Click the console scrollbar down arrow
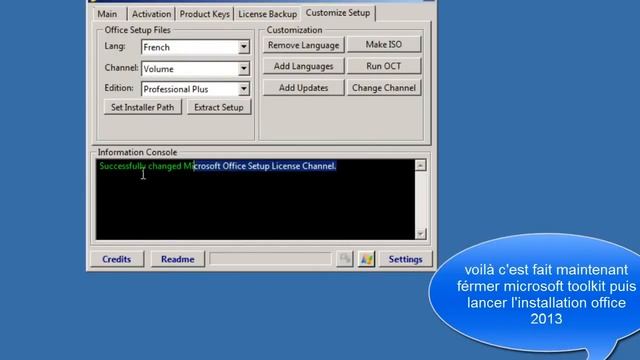640x360 pixels. click(420, 234)
